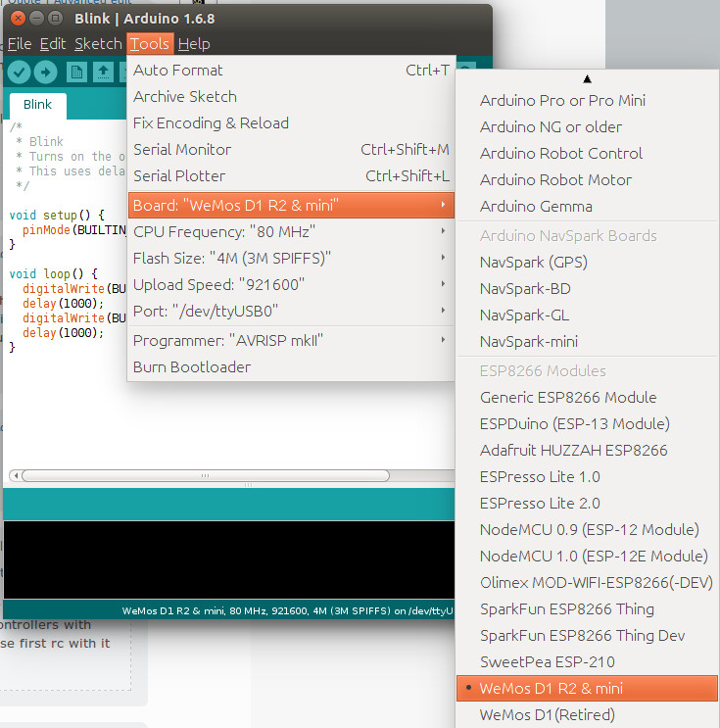This screenshot has height=728, width=720.
Task: Open the File menu
Action: (x=20, y=44)
